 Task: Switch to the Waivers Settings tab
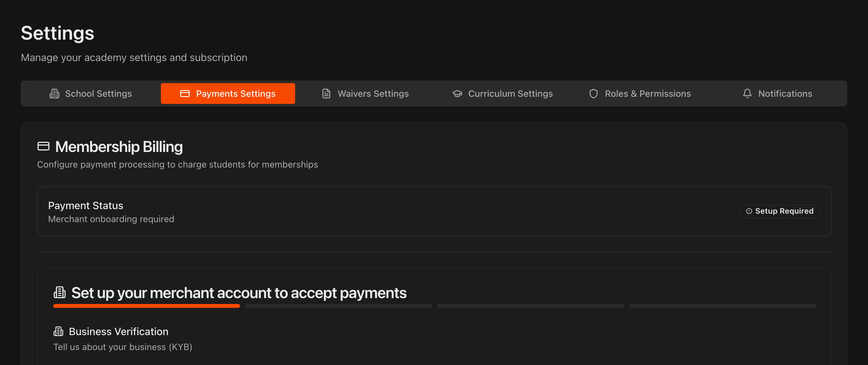(x=365, y=94)
